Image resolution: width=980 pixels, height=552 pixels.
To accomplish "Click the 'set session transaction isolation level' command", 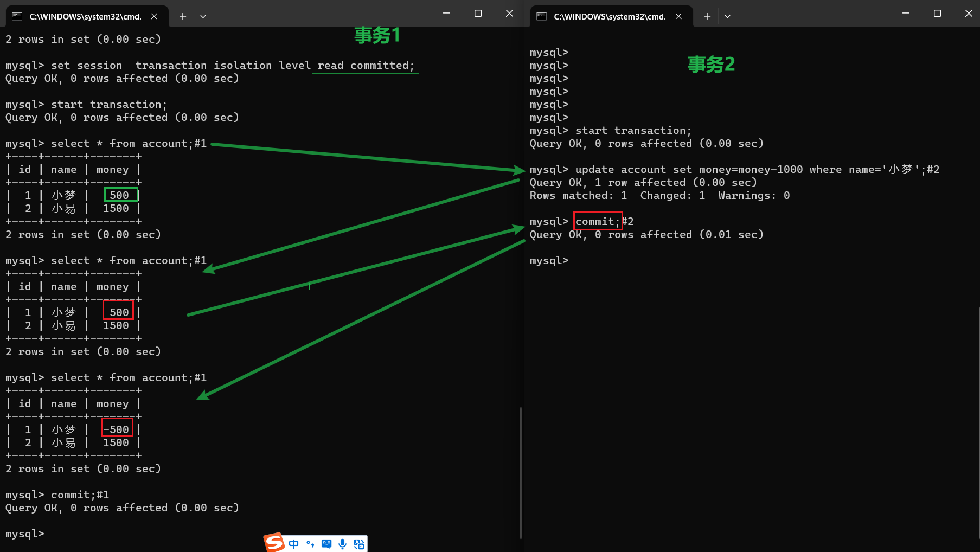I will [233, 66].
